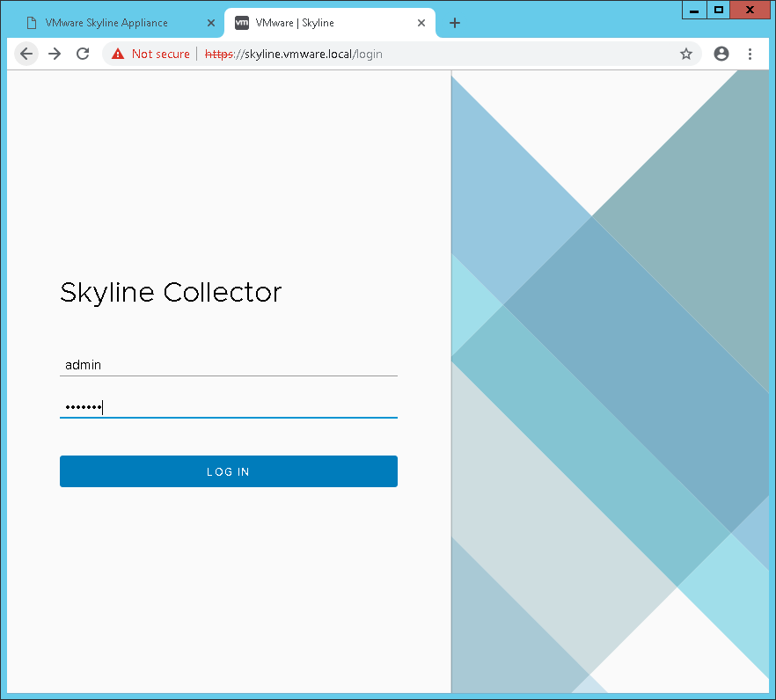
Task: Open a new tab with the plus button
Action: pos(454,23)
